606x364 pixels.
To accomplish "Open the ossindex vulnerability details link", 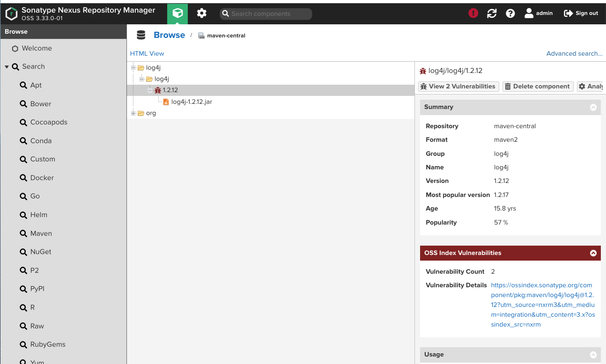I will [542, 305].
